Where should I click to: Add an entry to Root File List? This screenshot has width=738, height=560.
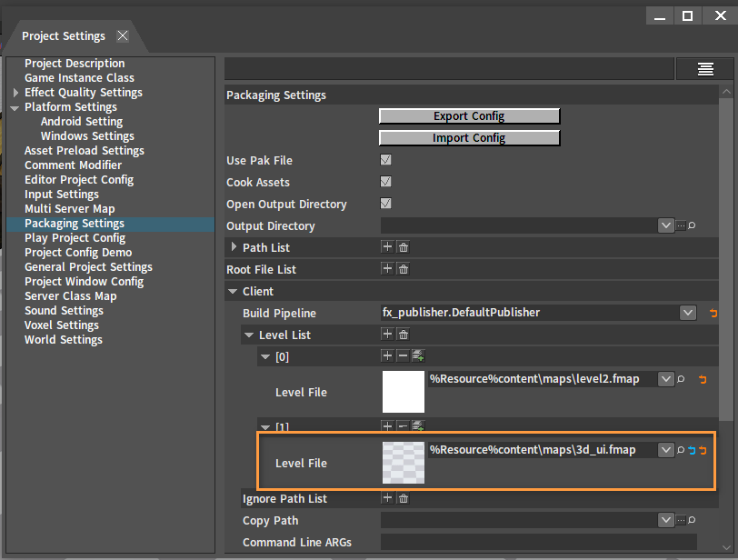point(387,269)
